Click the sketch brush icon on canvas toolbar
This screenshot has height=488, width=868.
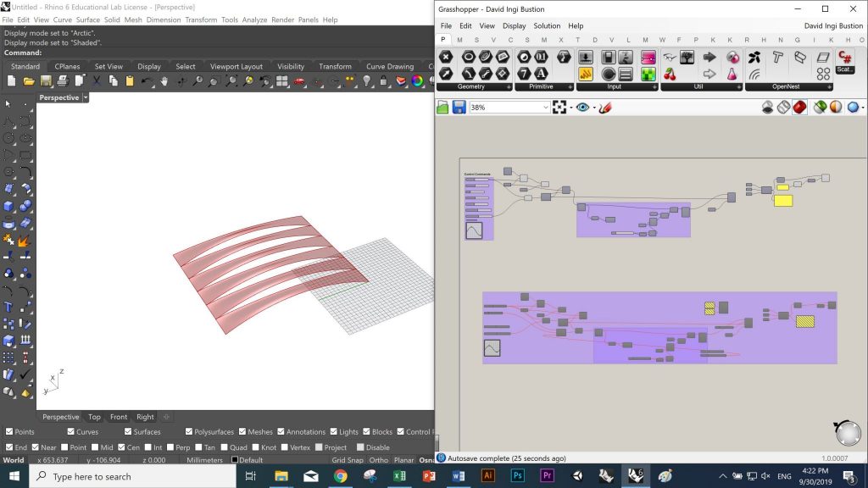click(x=605, y=108)
